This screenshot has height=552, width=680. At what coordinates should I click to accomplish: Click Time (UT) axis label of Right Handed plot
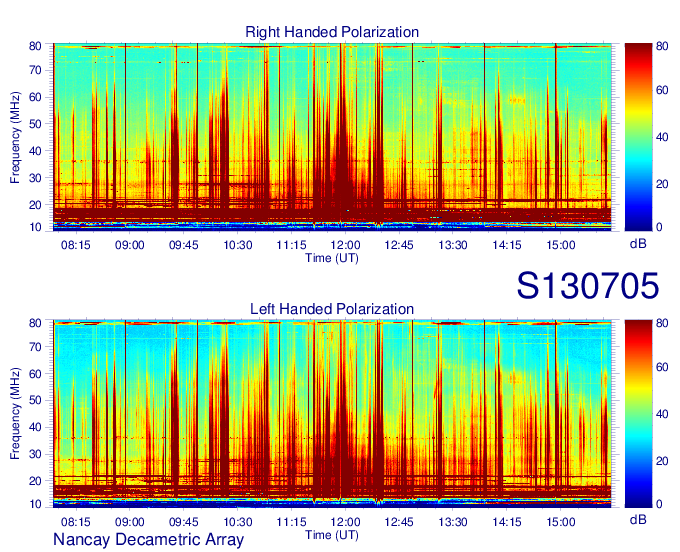[x=332, y=258]
